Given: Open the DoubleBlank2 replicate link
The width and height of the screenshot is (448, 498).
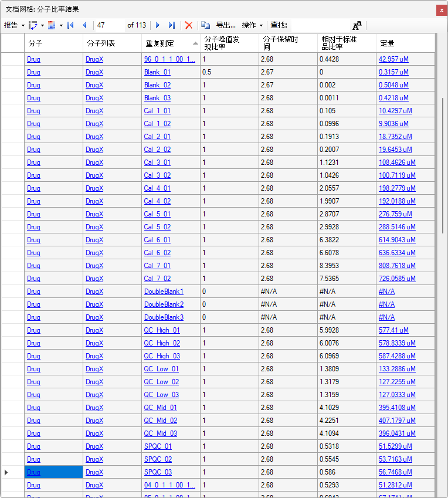Looking at the screenshot, I should click(164, 304).
